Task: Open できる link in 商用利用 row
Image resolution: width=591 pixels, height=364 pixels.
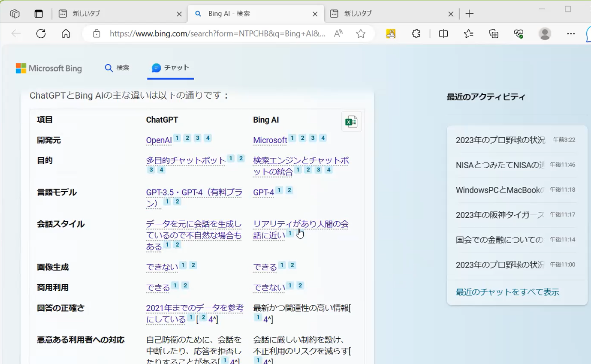Action: point(158,287)
